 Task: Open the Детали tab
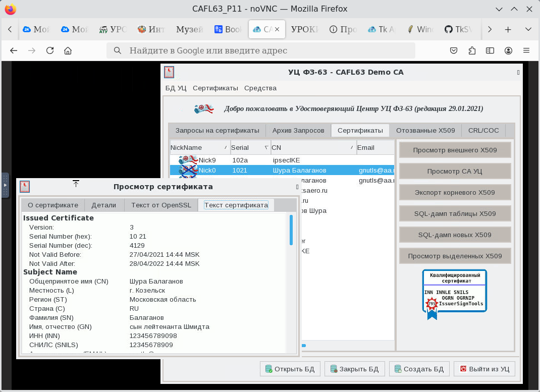tap(103, 205)
